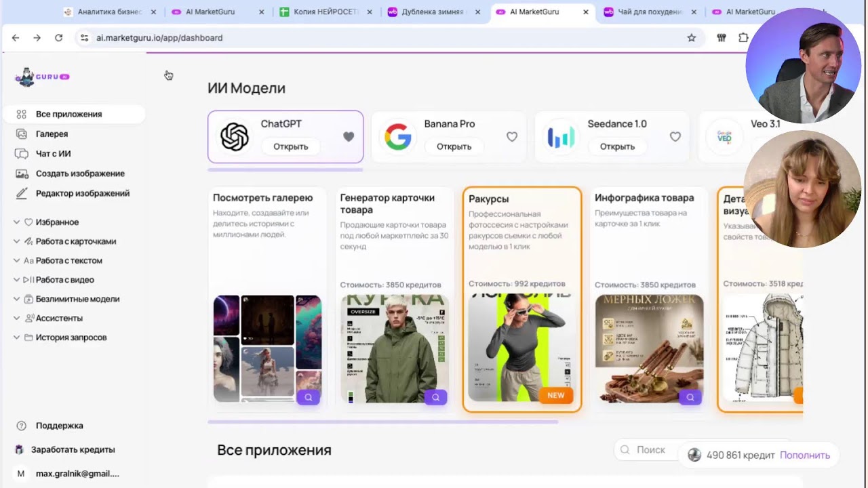Toggle favorite heart on Banana Pro card

pyautogui.click(x=512, y=137)
